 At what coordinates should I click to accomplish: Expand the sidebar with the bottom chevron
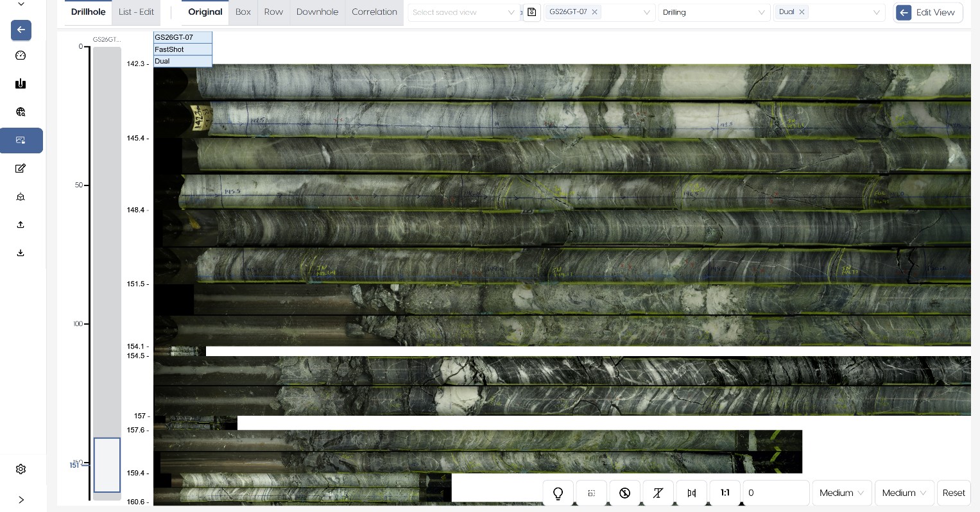click(21, 500)
